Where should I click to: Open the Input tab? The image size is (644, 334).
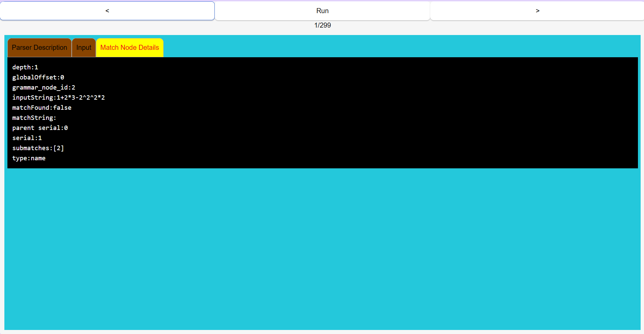point(83,47)
